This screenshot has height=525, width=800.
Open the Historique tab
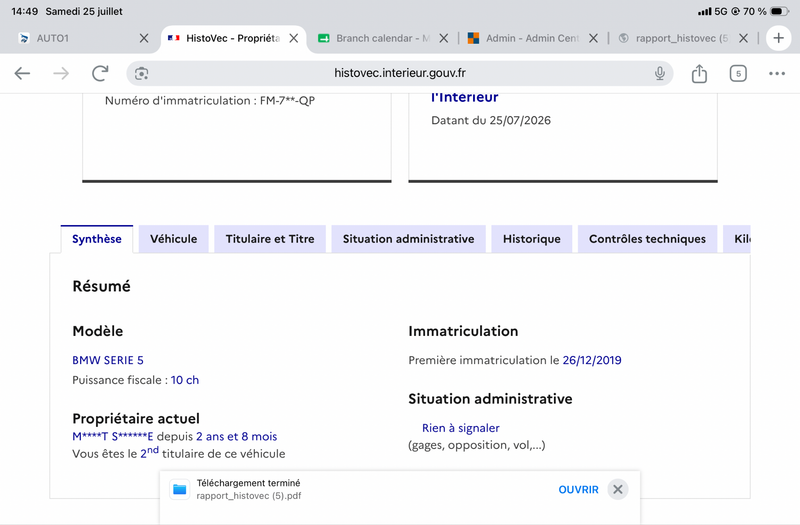coord(532,239)
